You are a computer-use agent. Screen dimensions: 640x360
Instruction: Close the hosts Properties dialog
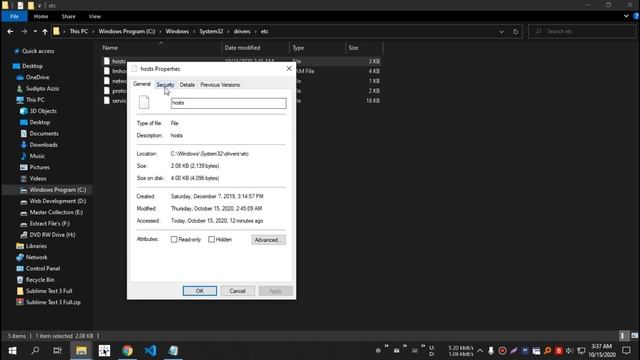(x=289, y=69)
